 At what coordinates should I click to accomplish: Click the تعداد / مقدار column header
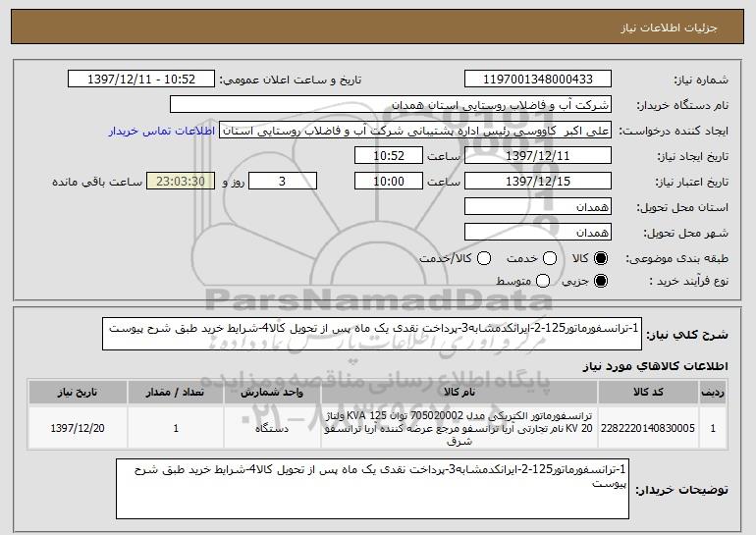click(176, 393)
